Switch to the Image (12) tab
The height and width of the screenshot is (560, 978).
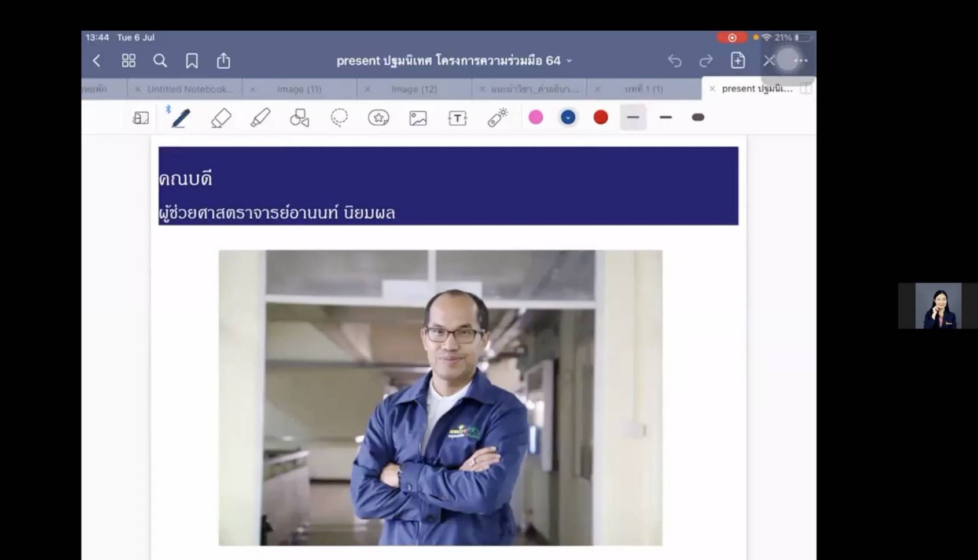pos(414,89)
